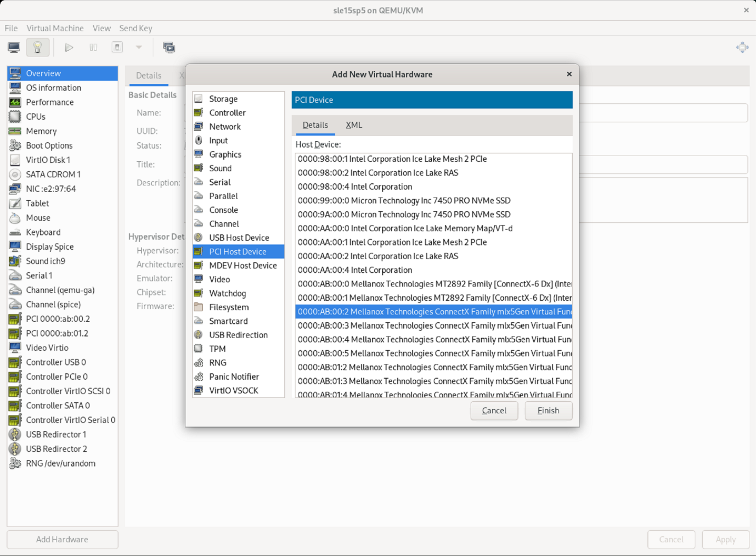756x556 pixels.
Task: Pick Panic Notifier from hardware list
Action: click(234, 377)
